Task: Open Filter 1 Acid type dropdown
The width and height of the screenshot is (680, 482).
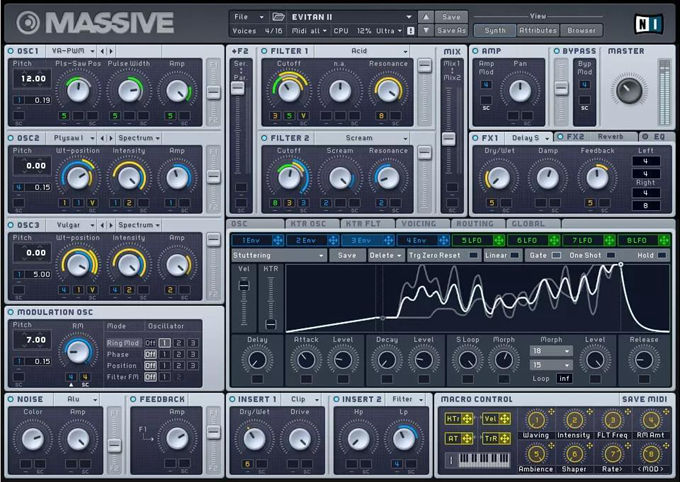Action: tap(362, 51)
